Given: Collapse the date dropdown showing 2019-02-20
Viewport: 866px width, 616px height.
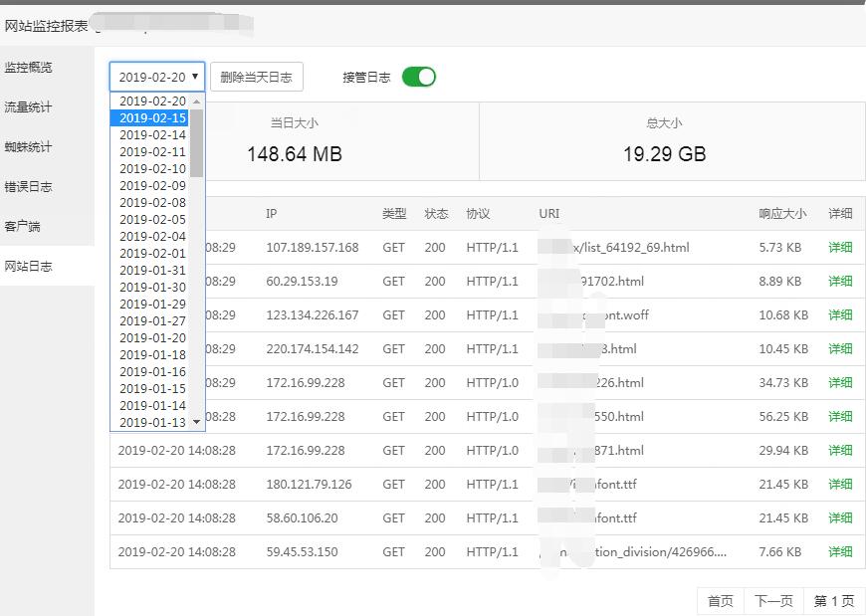Looking at the screenshot, I should (x=157, y=77).
